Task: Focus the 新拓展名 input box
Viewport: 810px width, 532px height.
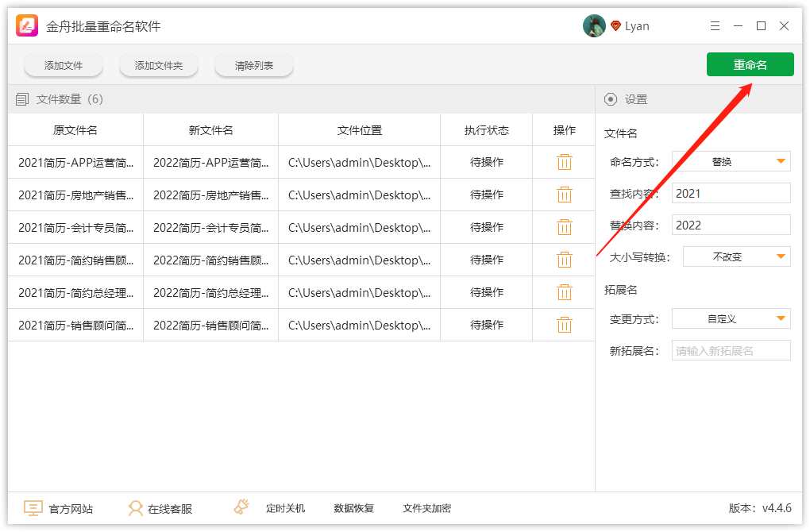Action: (x=731, y=350)
